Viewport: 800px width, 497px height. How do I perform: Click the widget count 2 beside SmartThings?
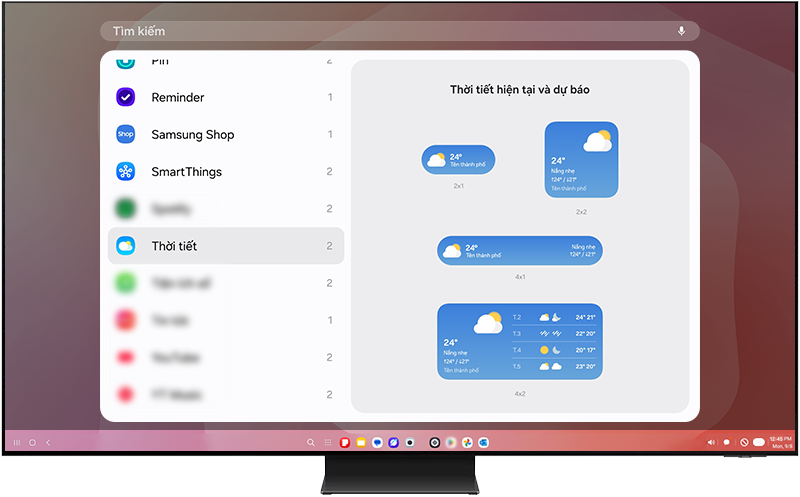pos(330,171)
